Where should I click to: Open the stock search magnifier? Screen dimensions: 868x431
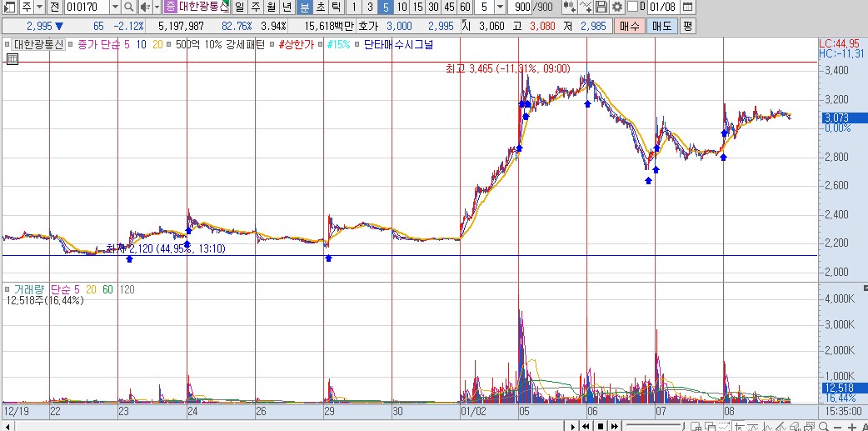[128, 8]
